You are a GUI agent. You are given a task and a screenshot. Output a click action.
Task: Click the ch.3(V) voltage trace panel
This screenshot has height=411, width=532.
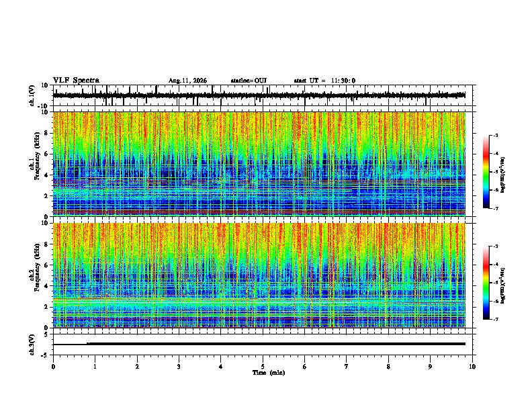(263, 345)
